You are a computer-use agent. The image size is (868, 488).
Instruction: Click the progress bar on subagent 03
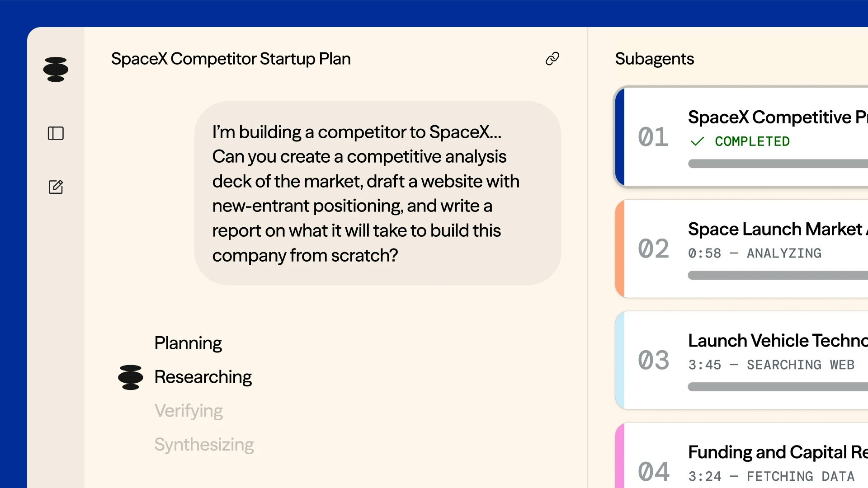(x=778, y=387)
